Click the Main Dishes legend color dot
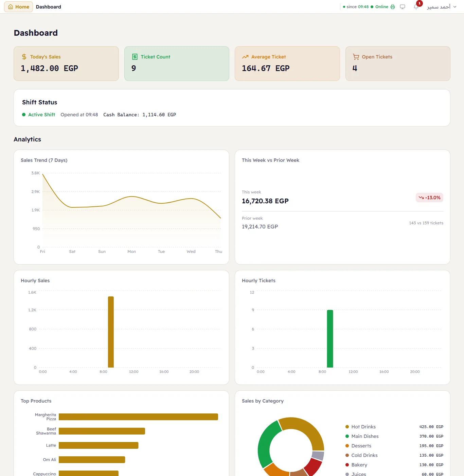 pyautogui.click(x=347, y=436)
